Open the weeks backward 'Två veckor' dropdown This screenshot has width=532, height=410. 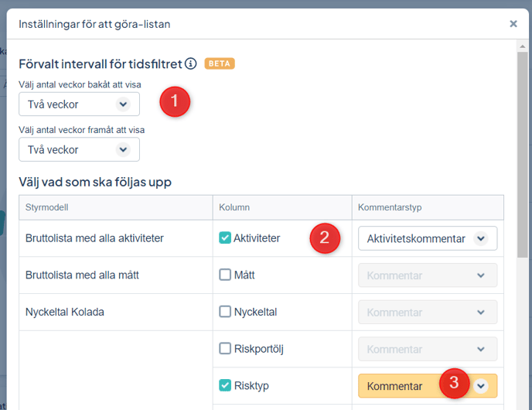pos(79,104)
